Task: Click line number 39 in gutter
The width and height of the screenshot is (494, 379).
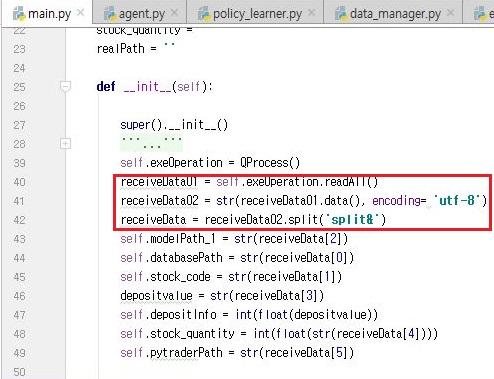Action: click(19, 163)
